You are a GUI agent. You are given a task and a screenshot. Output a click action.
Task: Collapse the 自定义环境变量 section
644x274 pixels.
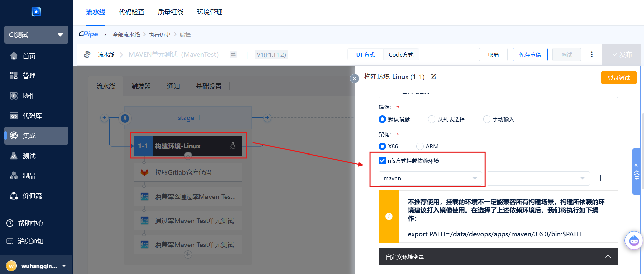point(608,257)
